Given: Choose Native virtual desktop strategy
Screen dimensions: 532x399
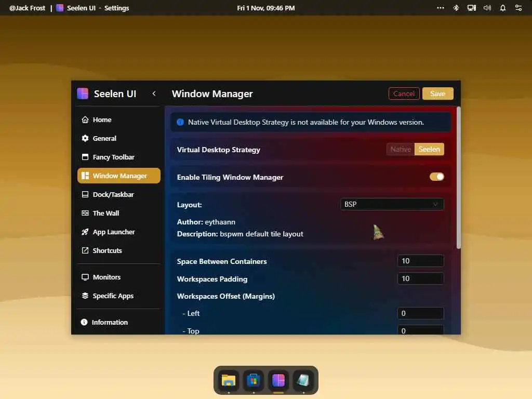Looking at the screenshot, I should (401, 149).
